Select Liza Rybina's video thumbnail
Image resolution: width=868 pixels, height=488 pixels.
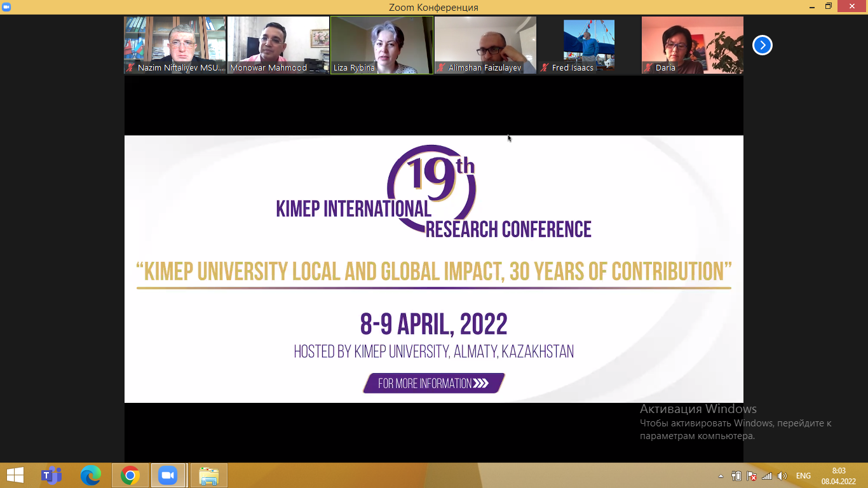tap(382, 45)
